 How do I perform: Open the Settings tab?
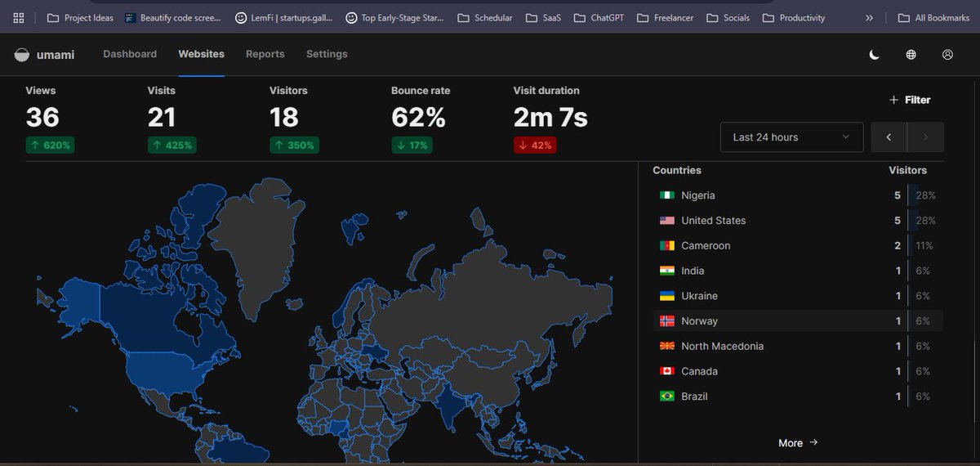[x=327, y=54]
